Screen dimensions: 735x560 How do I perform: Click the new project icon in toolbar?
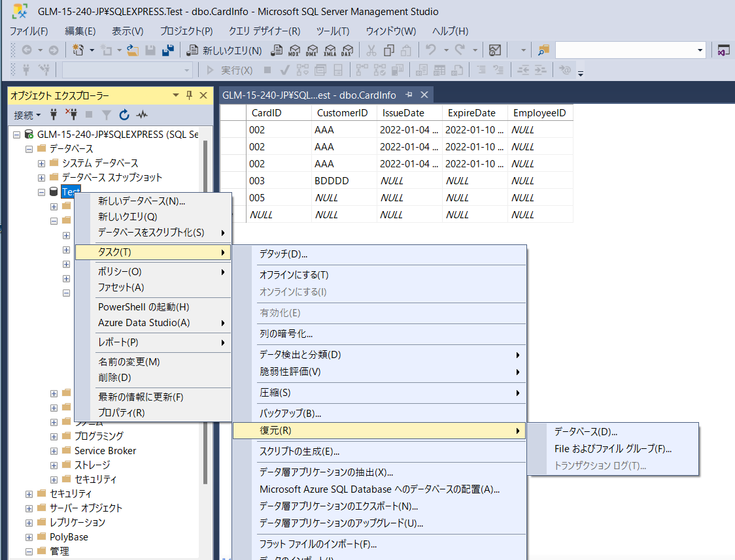78,50
